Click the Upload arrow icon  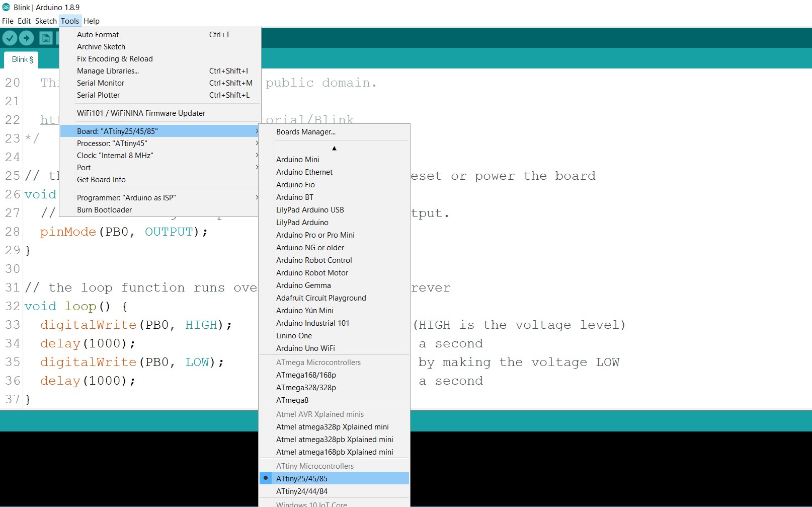point(26,38)
